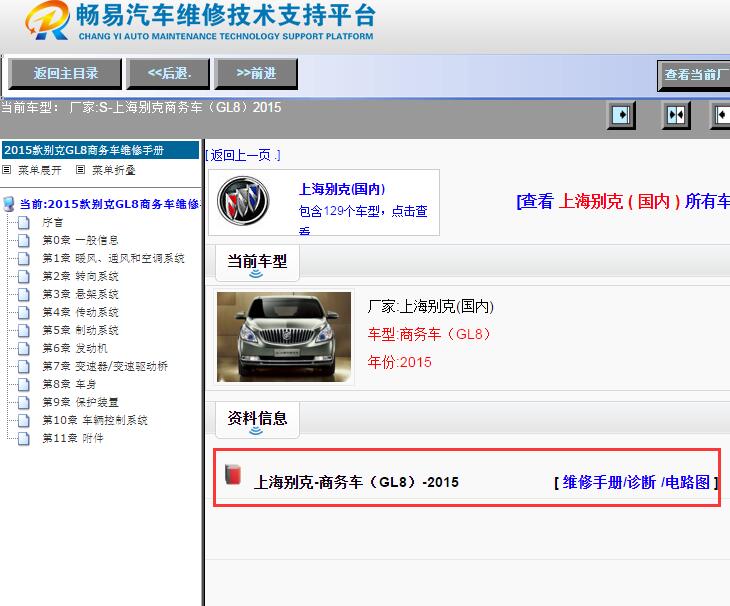Click the Buick emblem logo
Screen dimensions: 730x606
pyautogui.click(x=243, y=201)
